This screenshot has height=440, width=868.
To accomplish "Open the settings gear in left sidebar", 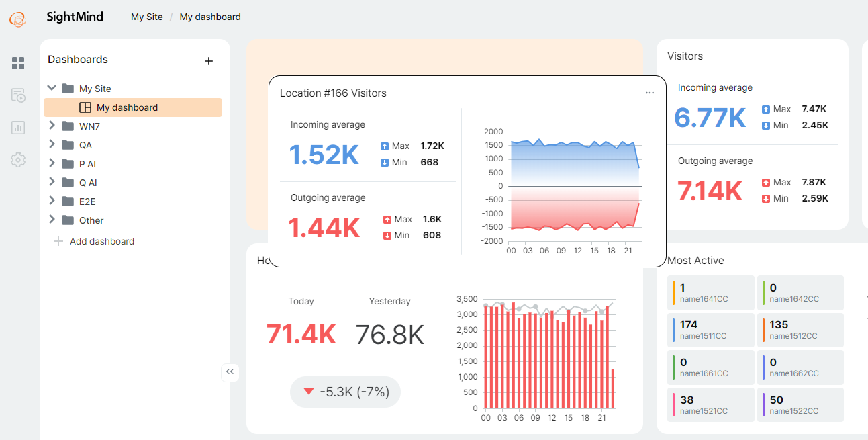I will coord(18,160).
